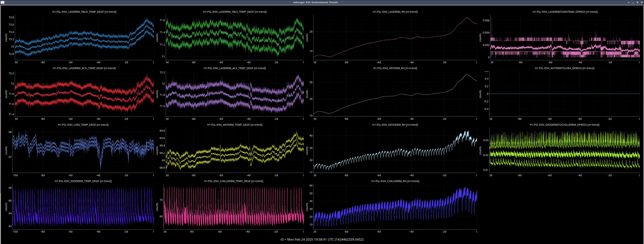Select the LASERRMTOANTERM_DPRESS plot title
The image size is (644, 244).
click(x=565, y=12)
